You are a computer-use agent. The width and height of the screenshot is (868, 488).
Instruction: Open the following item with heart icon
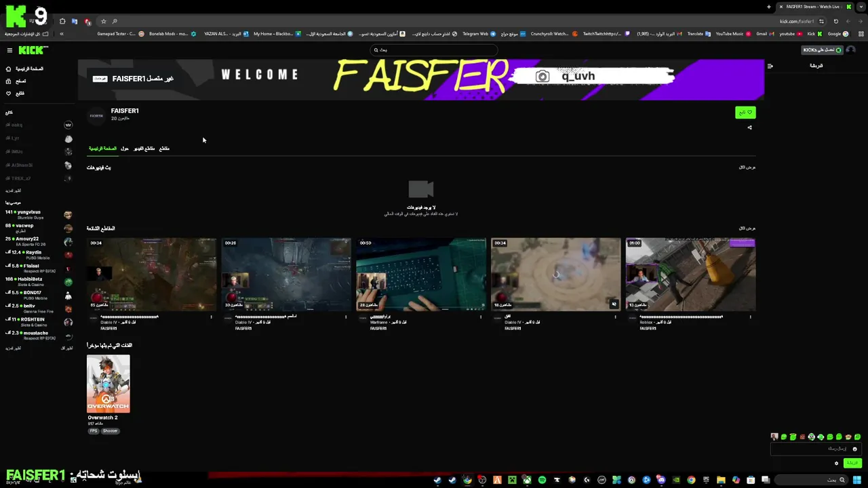[15, 93]
